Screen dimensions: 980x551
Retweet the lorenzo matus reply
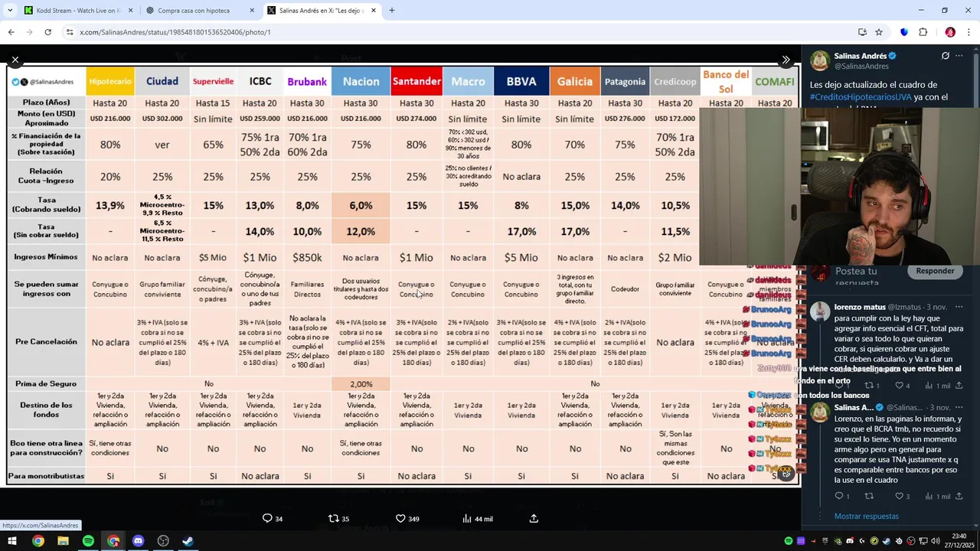[x=869, y=386]
